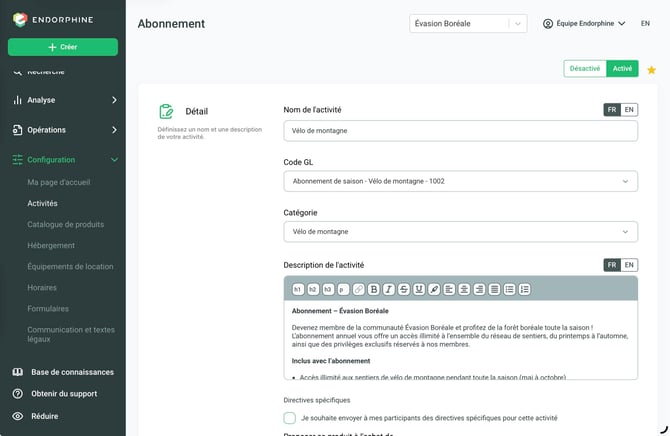
Task: Switch description language to FR
Action: (612, 265)
